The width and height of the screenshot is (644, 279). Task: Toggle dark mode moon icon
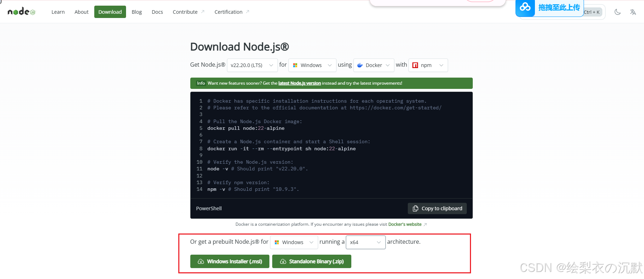(x=618, y=12)
